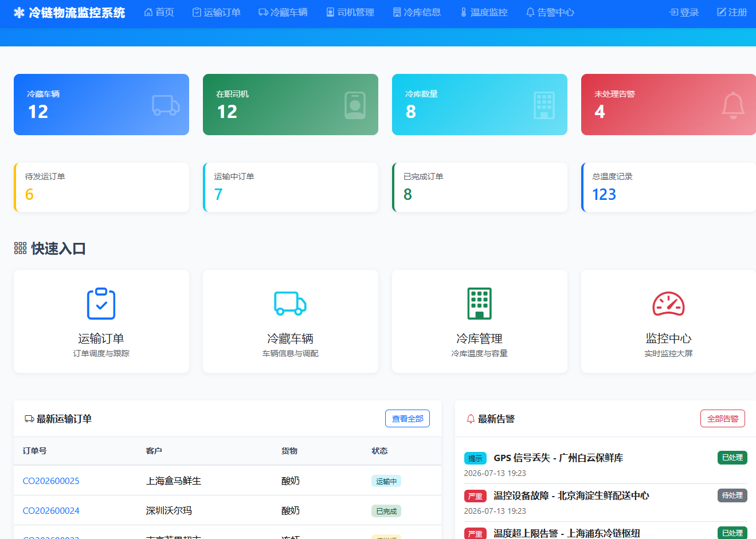Open alert GPS 信号丢失 - 广州白云保鲜库
This screenshot has width=756, height=539.
[x=558, y=458]
